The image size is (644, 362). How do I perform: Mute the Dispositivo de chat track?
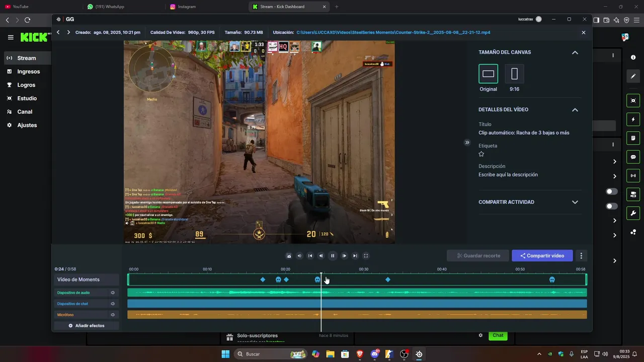click(x=113, y=304)
